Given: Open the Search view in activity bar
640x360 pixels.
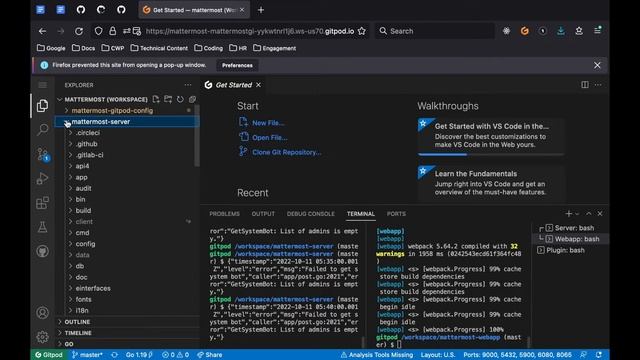Looking at the screenshot, I should 42,130.
